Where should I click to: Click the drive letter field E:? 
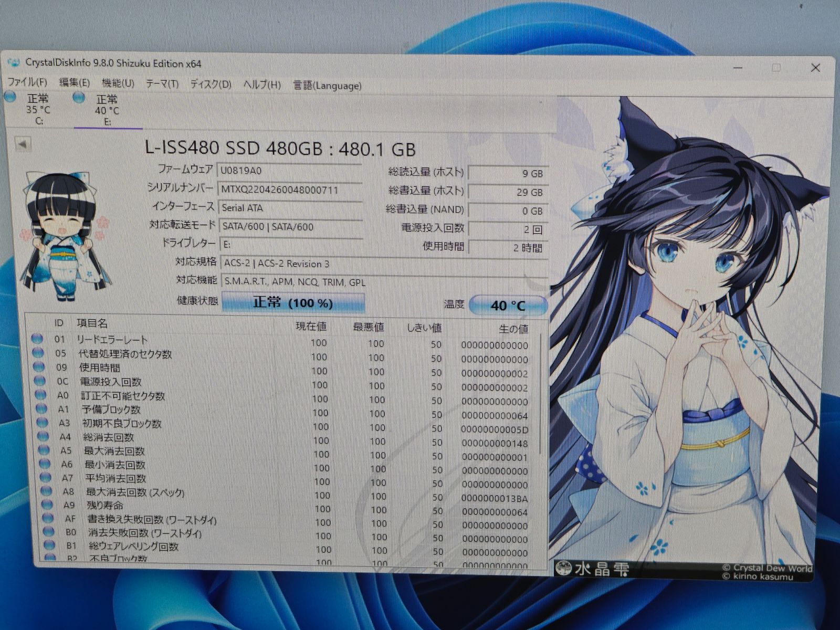coord(291,245)
